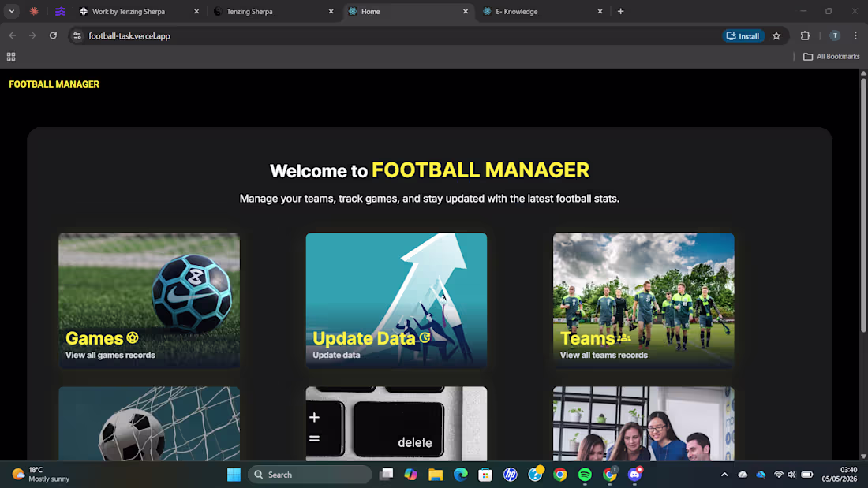Click the battery status tray icon
Image resolution: width=868 pixels, height=488 pixels.
[x=807, y=475]
